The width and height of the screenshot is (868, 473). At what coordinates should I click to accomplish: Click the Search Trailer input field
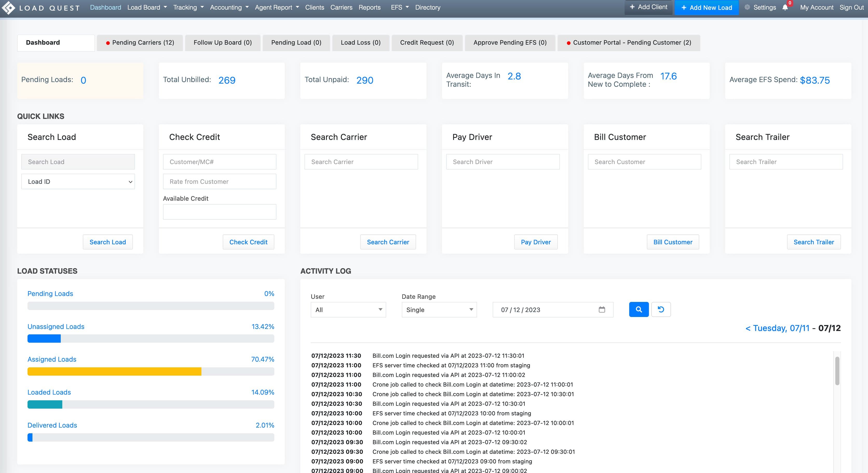click(786, 162)
